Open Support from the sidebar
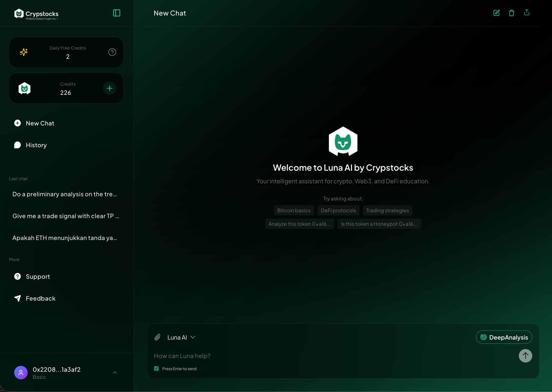 (x=38, y=276)
